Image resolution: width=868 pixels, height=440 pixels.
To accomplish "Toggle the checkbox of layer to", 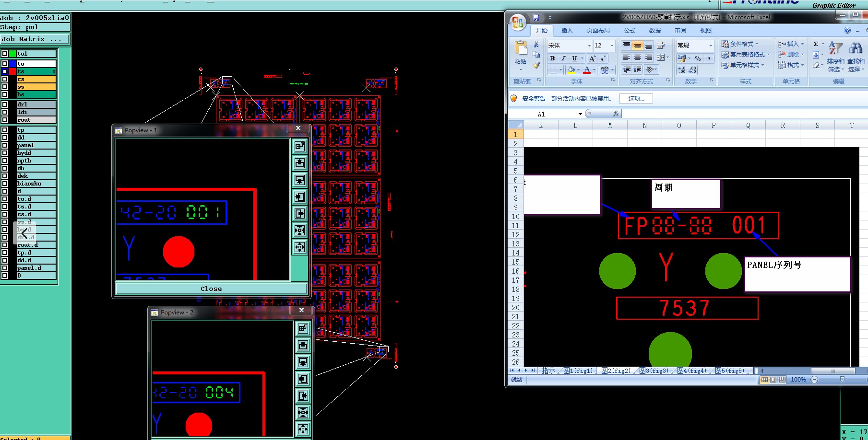I will coord(5,64).
